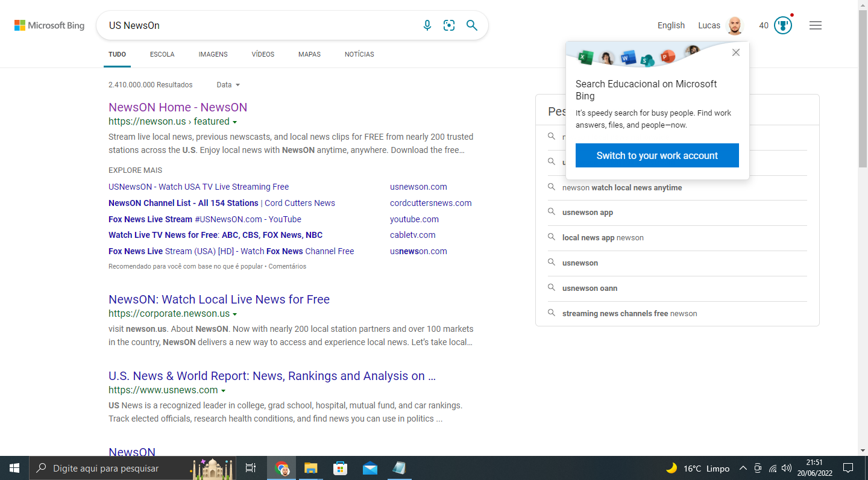Open 'USNewsON - Watch USA TV Live Streaming Free'
Viewport: 868px width, 480px height.
(x=198, y=187)
